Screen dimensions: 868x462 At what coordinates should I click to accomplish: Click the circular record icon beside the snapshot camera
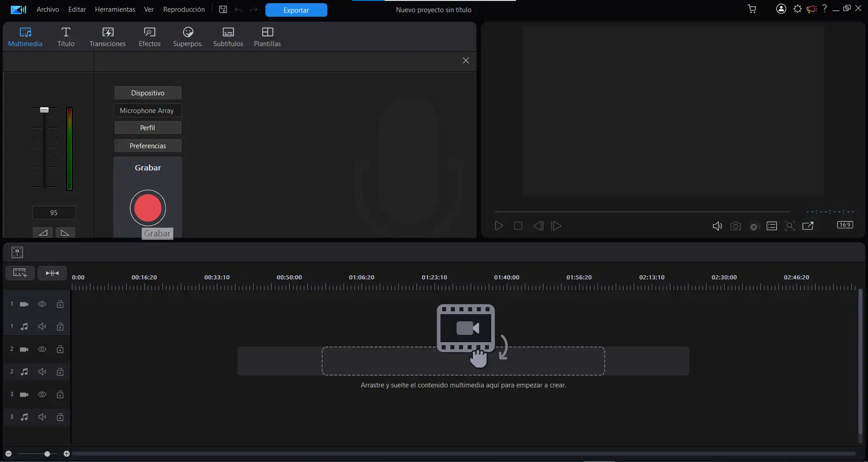click(754, 226)
